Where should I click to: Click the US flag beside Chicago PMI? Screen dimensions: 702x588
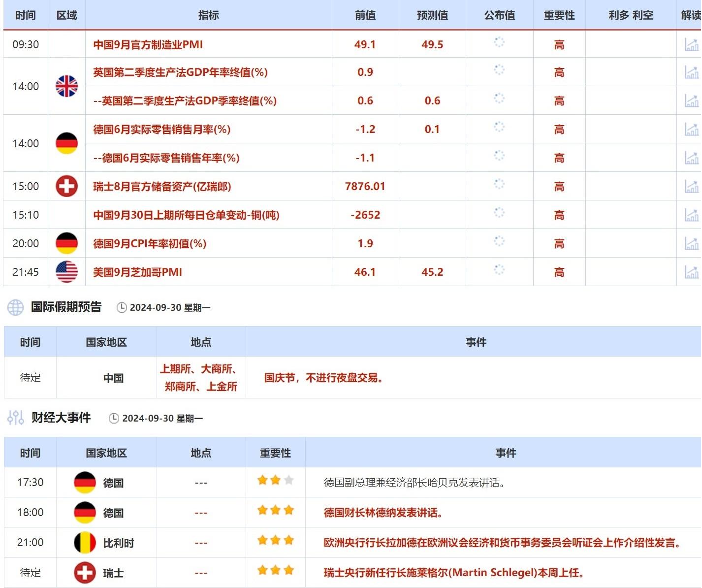(66, 271)
